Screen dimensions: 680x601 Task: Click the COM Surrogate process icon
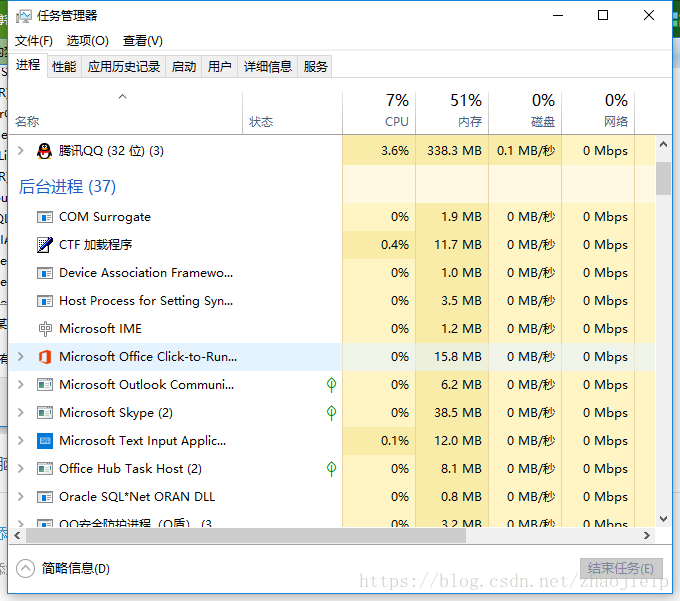pos(45,217)
